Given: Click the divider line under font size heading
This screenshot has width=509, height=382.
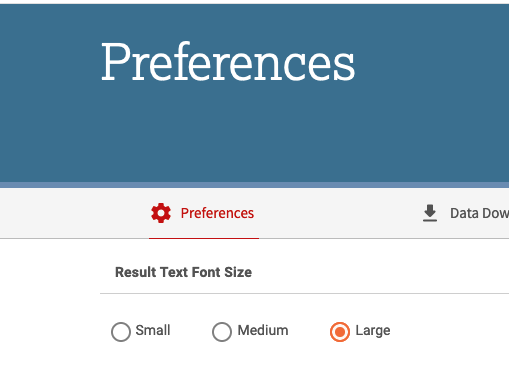Looking at the screenshot, I should click(x=304, y=293).
